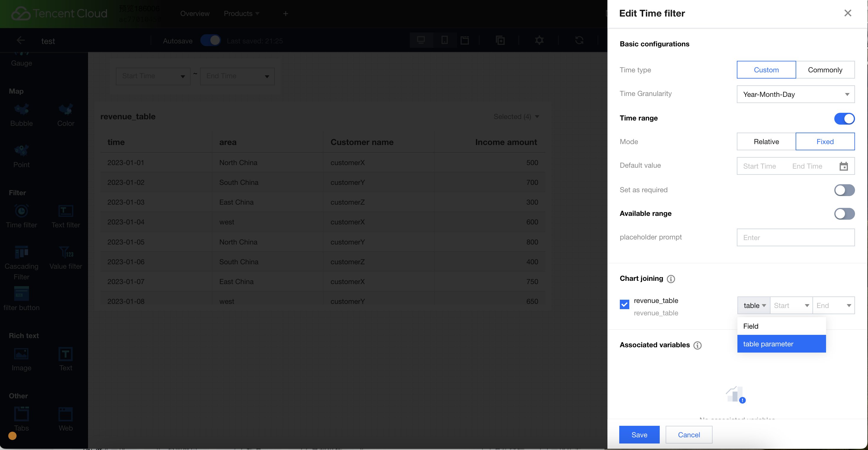Click the Associated variables info icon
The height and width of the screenshot is (450, 868).
[698, 345]
